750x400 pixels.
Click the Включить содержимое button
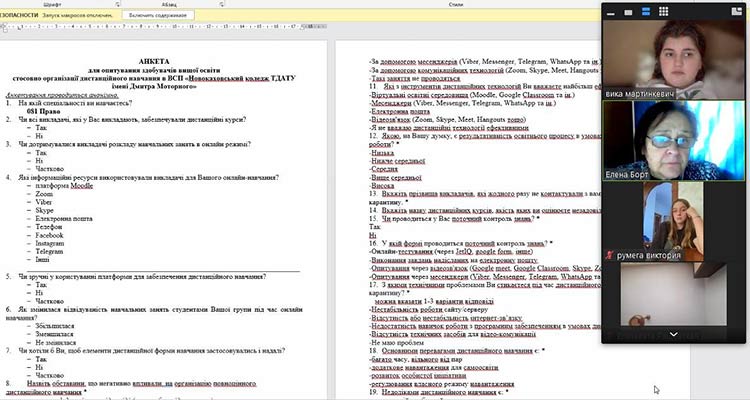pos(158,17)
